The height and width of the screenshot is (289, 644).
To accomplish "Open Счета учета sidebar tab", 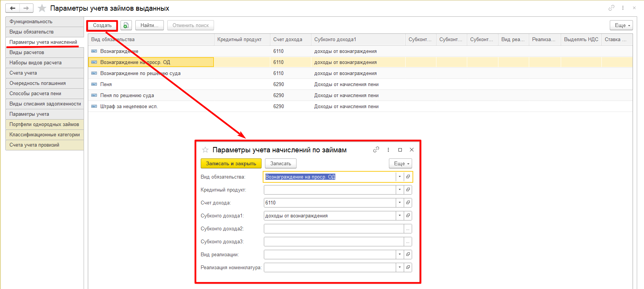I will (x=44, y=73).
